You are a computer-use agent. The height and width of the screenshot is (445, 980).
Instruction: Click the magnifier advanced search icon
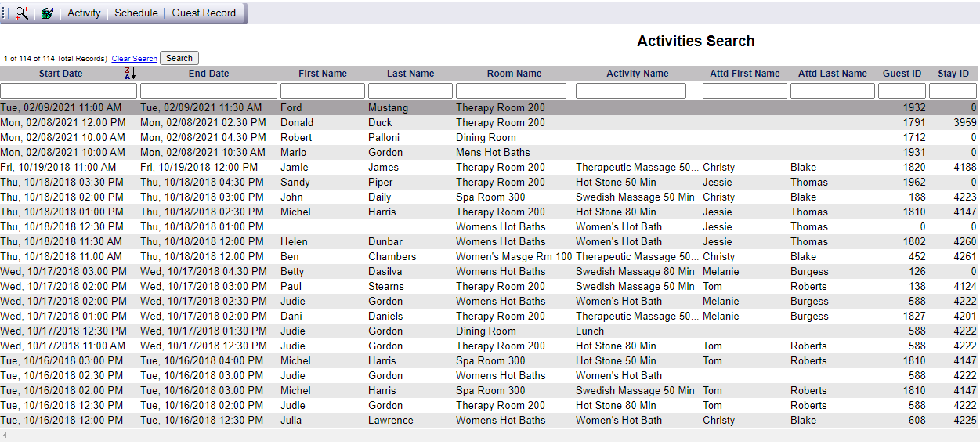pos(22,13)
